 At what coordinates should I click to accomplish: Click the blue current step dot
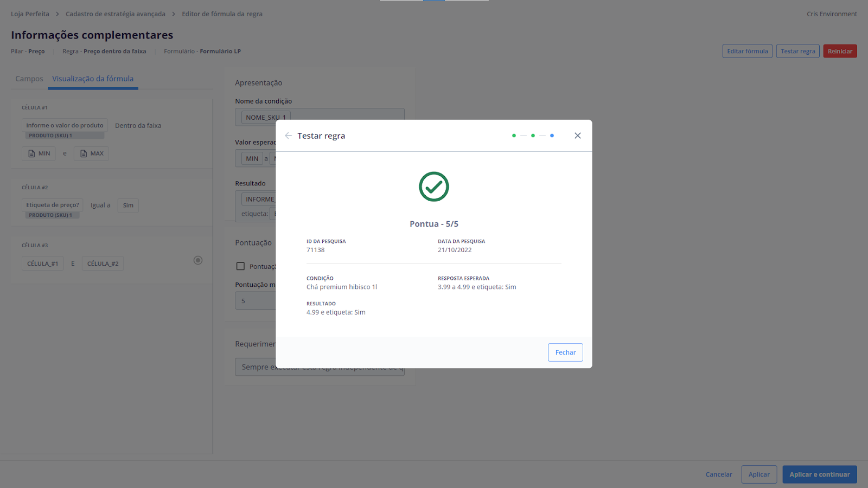point(552,136)
